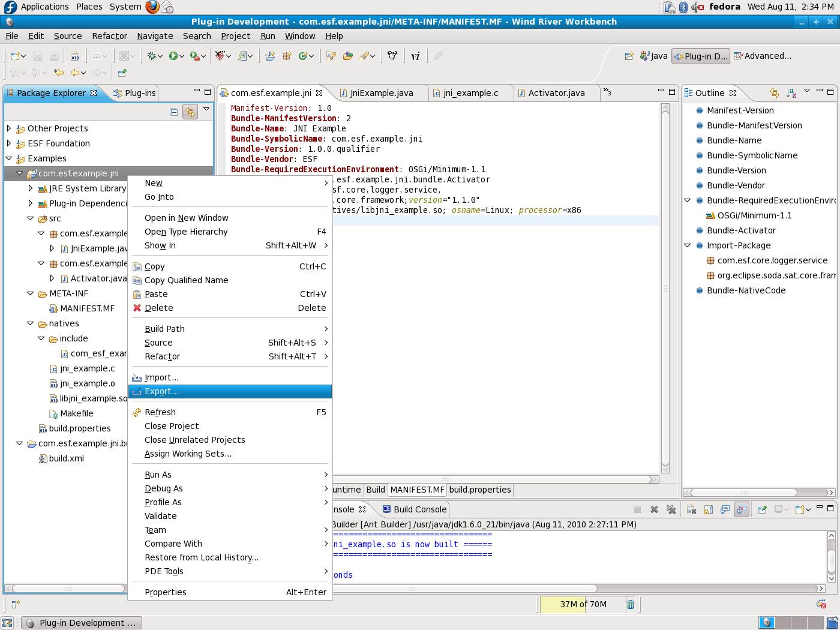This screenshot has width=840, height=630.
Task: Open the Open Perspective icon
Action: (629, 56)
